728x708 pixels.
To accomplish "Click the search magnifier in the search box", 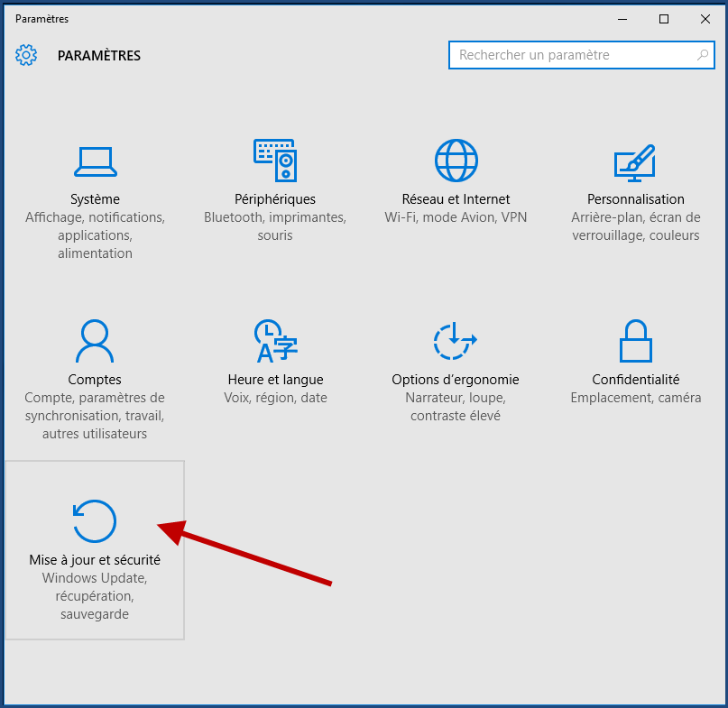I will pos(702,55).
